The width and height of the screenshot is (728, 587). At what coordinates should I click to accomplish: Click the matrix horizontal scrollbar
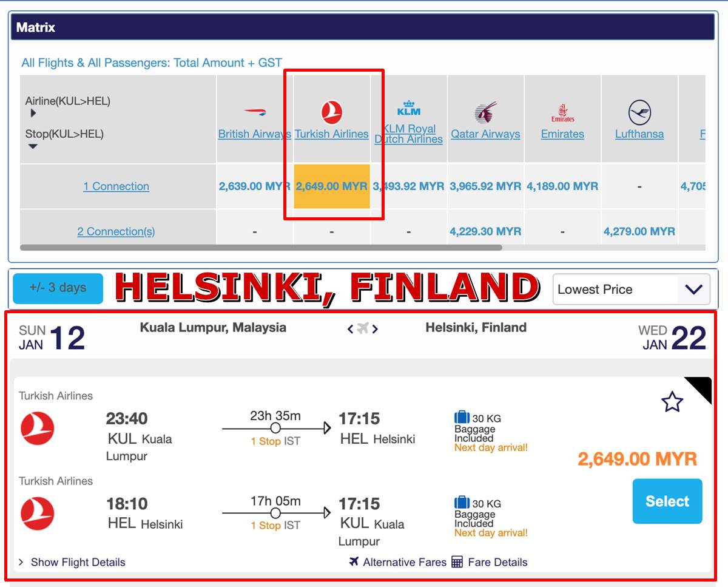(261, 248)
